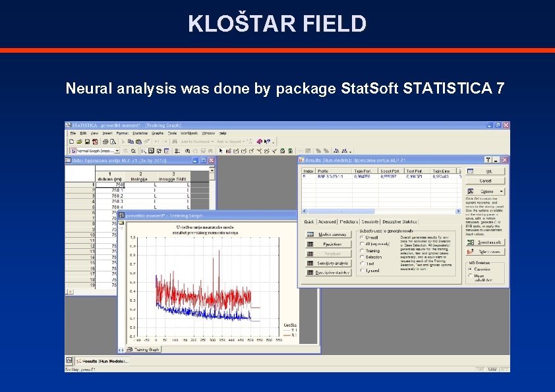Screen dimensions: 555x392
Task: Click up arrow of spreadsheet vertical scrollbar
Action: (212, 170)
